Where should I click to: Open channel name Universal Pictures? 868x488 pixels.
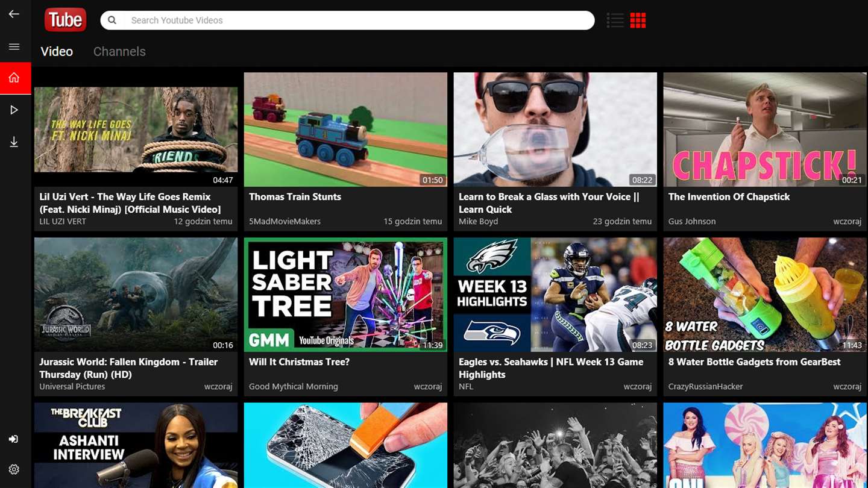click(72, 386)
